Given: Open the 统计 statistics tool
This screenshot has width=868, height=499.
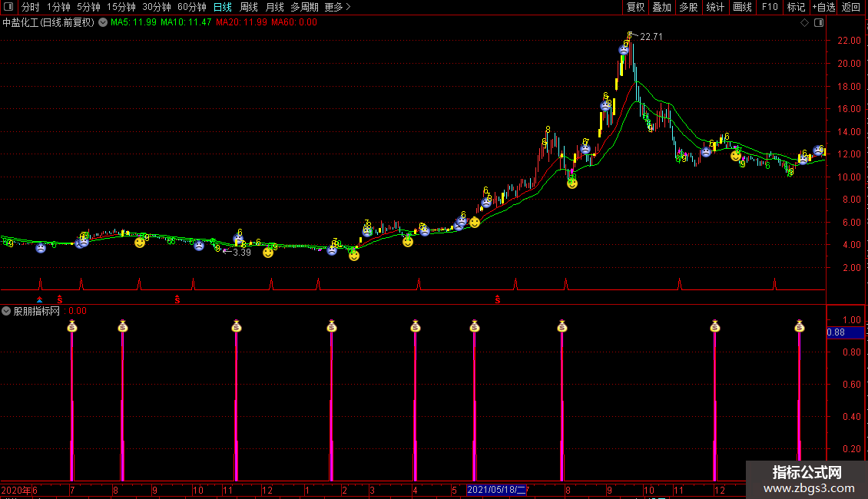Looking at the screenshot, I should pyautogui.click(x=715, y=7).
